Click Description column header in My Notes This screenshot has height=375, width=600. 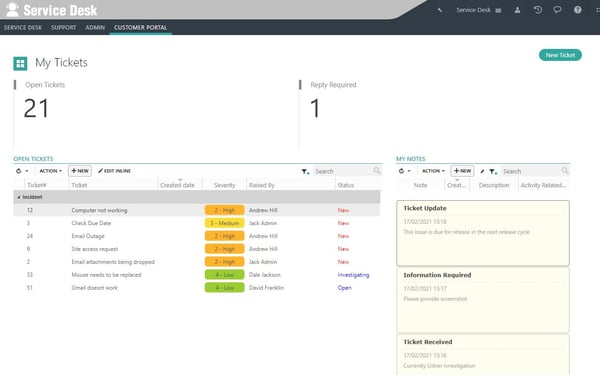coord(494,185)
